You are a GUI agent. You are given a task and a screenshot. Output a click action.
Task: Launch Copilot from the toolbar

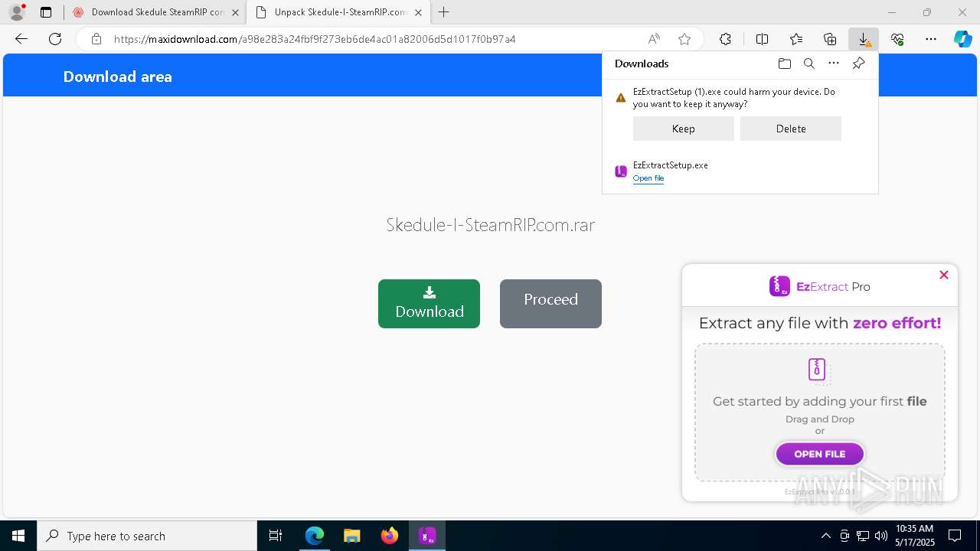pyautogui.click(x=963, y=39)
